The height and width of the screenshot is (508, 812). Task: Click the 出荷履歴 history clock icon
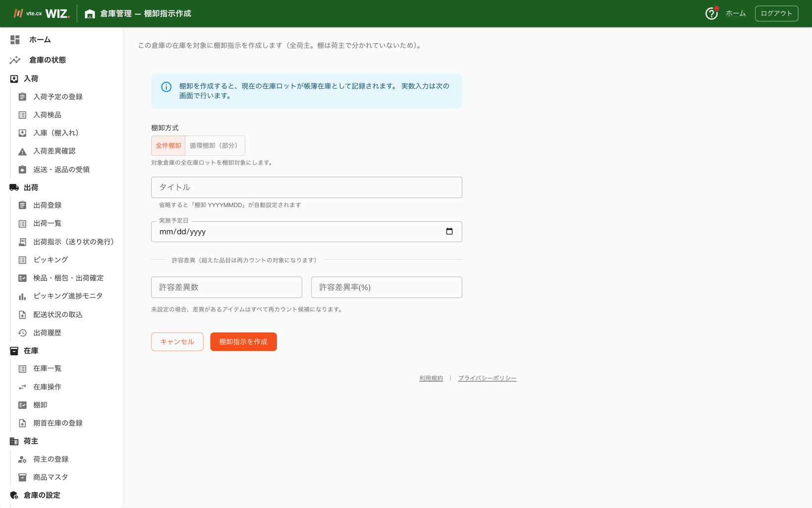coord(22,333)
